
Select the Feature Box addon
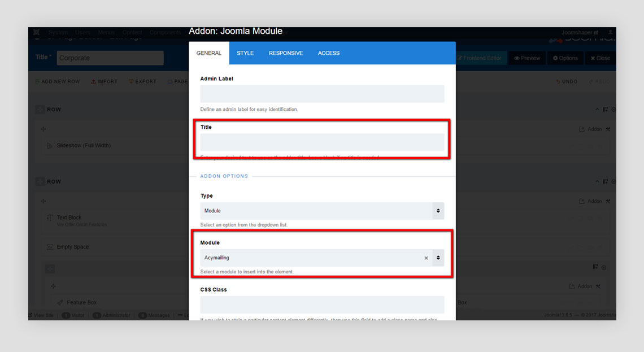82,302
